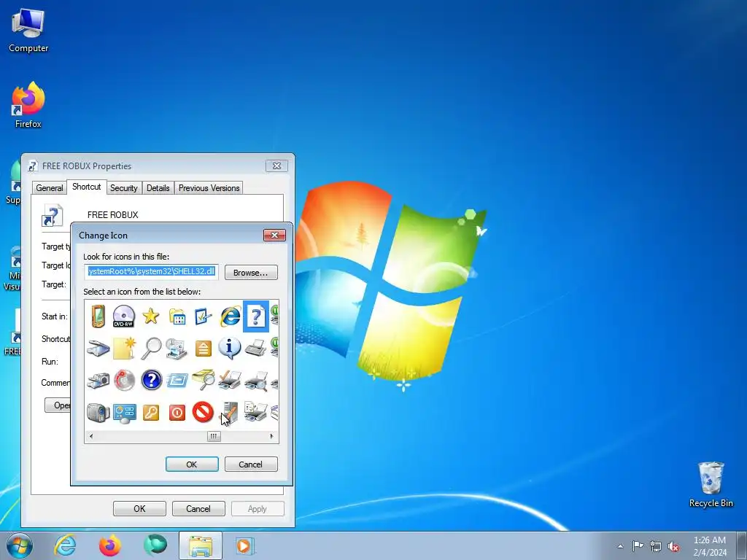Choose the checklist with pen icon
Screen dimensions: 747x560
coord(204,316)
